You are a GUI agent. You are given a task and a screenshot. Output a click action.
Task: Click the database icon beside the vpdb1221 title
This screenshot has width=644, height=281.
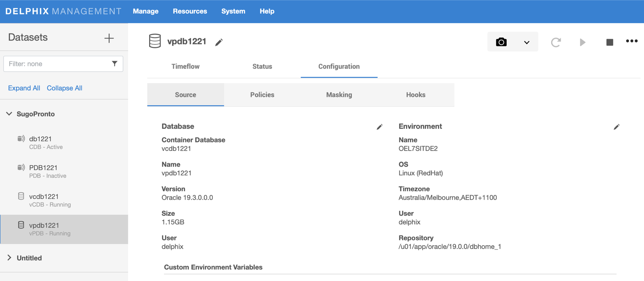(x=155, y=41)
